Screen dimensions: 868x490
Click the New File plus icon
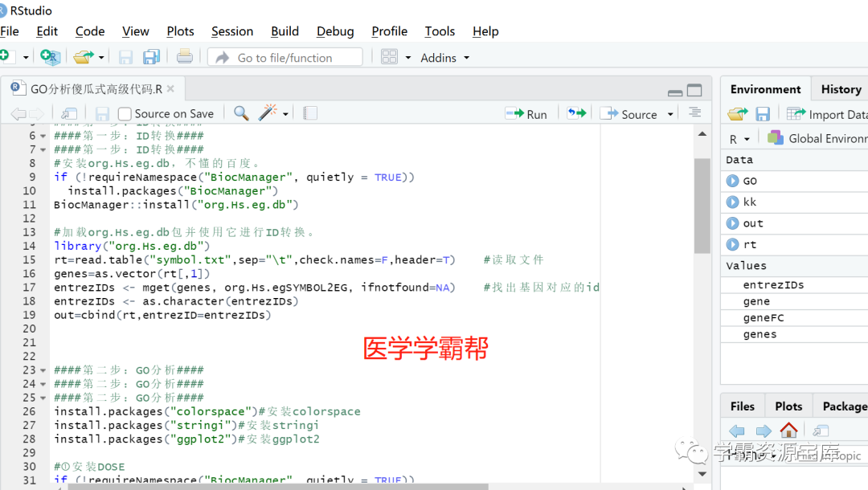point(5,56)
